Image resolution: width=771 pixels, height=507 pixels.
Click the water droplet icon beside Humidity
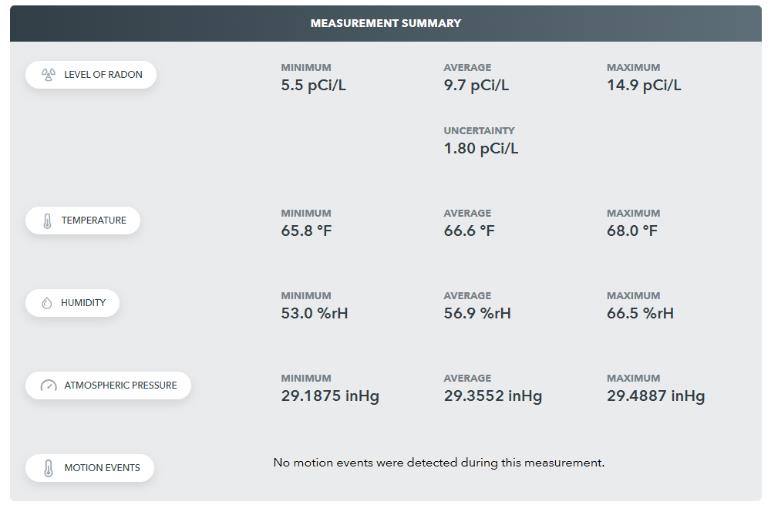pyautogui.click(x=46, y=303)
